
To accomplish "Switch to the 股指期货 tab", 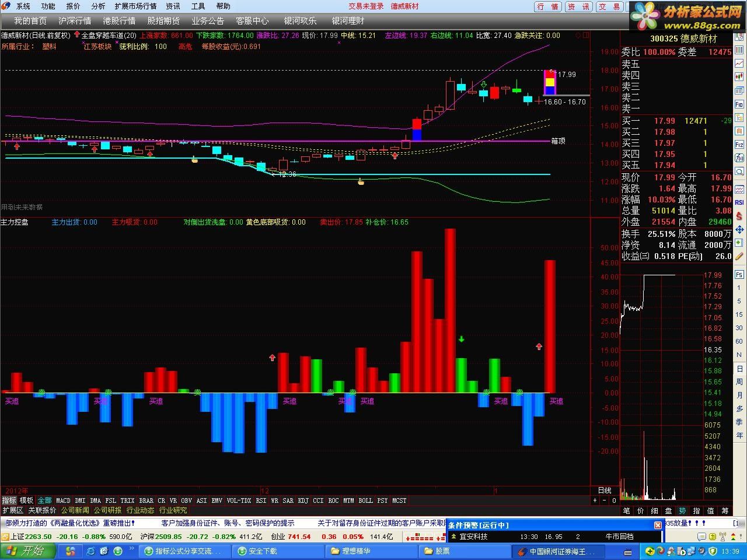I will [x=163, y=20].
